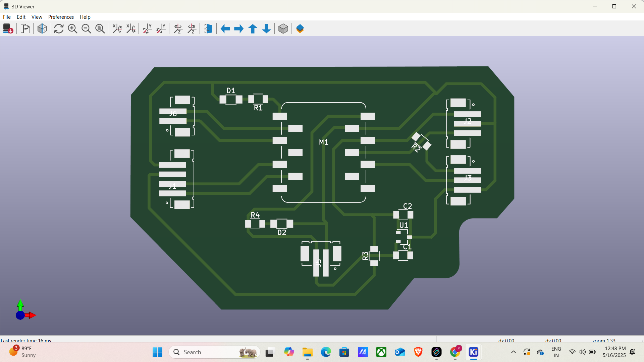Rotate Z counterclockwise using the toolbar icon
The image size is (644, 362).
coord(192,29)
